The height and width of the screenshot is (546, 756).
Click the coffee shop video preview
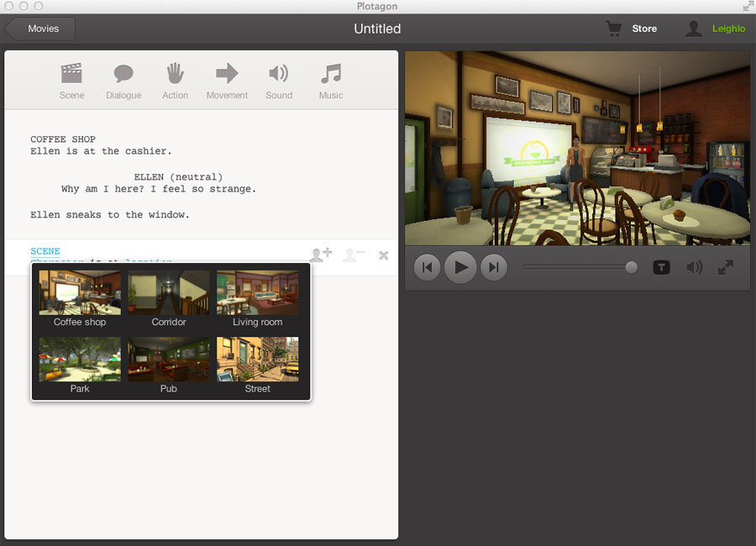point(578,148)
